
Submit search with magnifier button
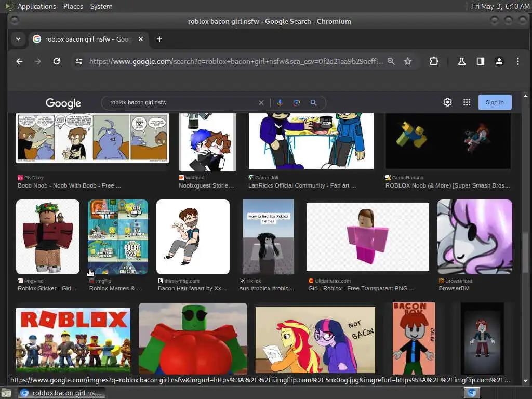313,102
